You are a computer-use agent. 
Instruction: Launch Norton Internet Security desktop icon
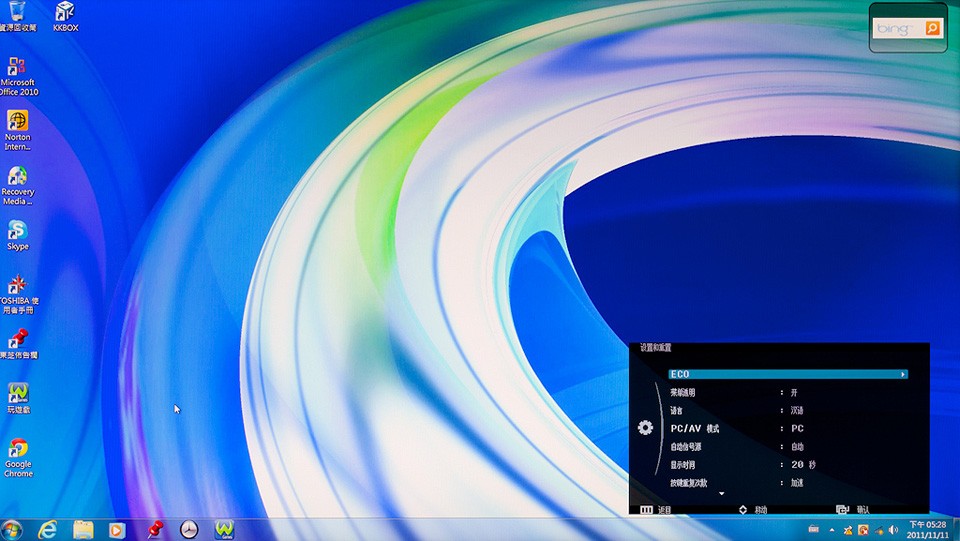pyautogui.click(x=17, y=122)
